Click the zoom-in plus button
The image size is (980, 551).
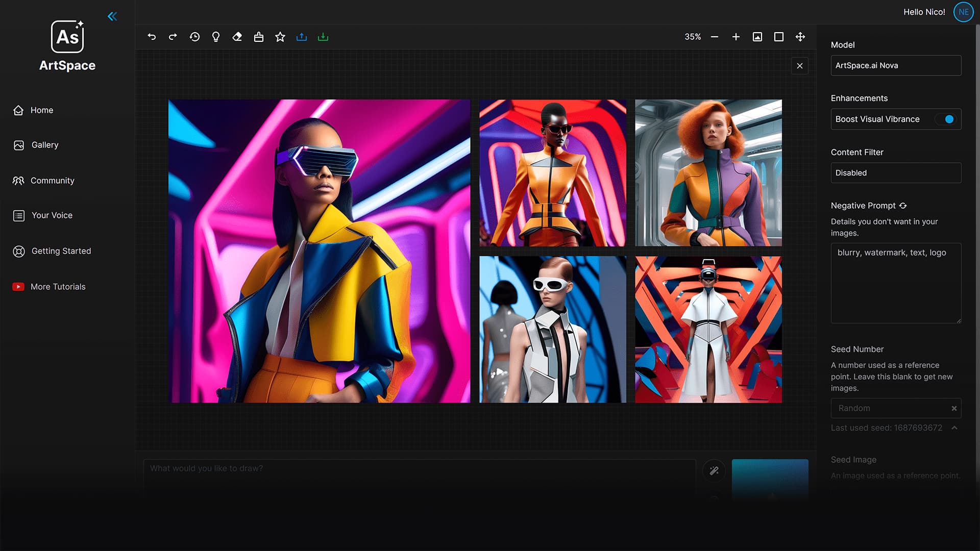point(736,37)
